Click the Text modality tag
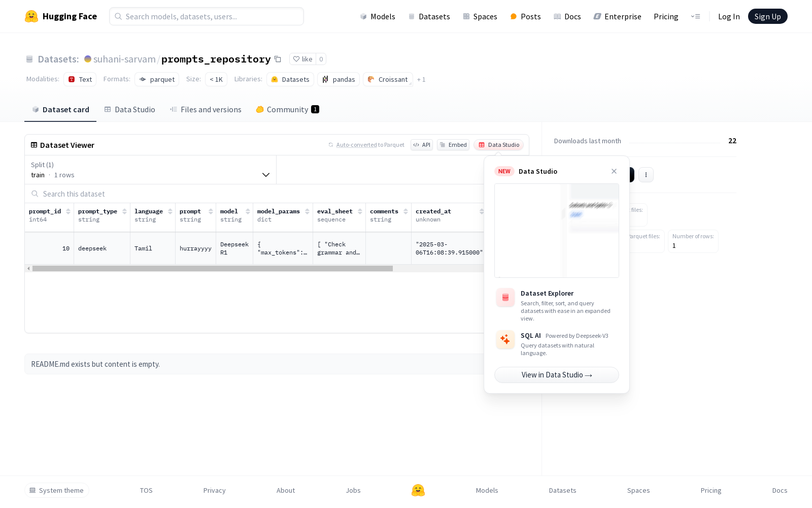Viewport: 812px width, 508px height. click(x=80, y=79)
